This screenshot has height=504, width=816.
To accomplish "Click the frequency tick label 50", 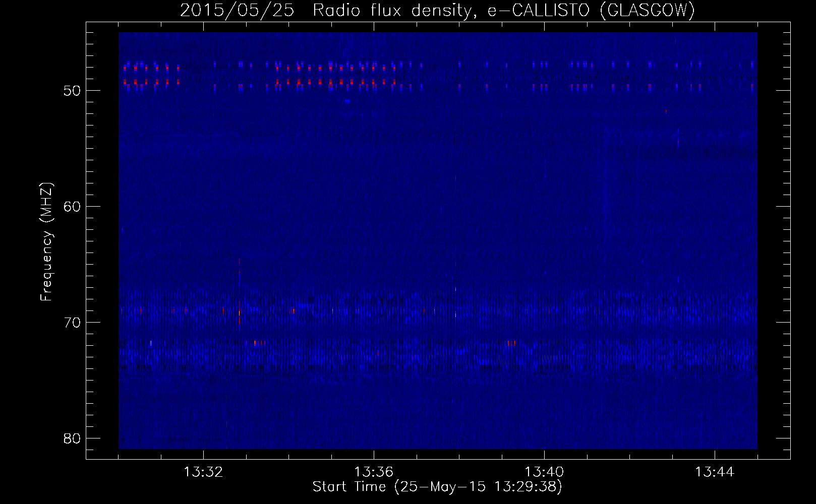I will click(x=72, y=91).
